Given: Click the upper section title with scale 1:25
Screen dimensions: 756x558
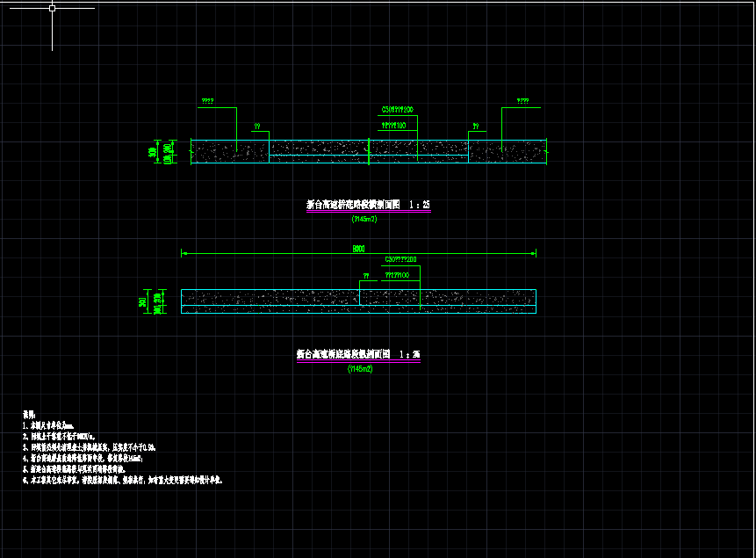Looking at the screenshot, I should 368,205.
